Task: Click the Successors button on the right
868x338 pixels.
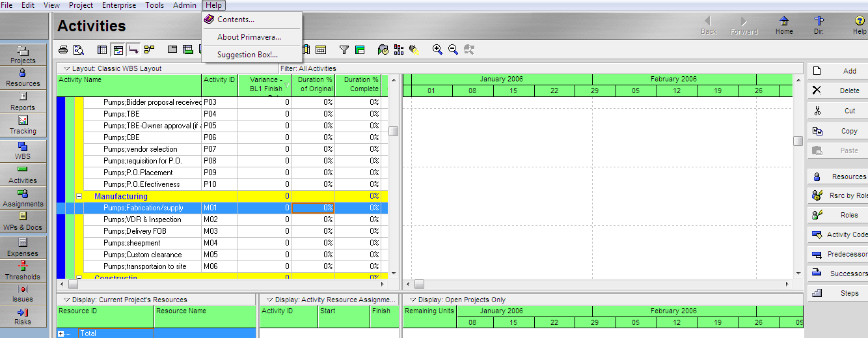Action: pyautogui.click(x=838, y=274)
